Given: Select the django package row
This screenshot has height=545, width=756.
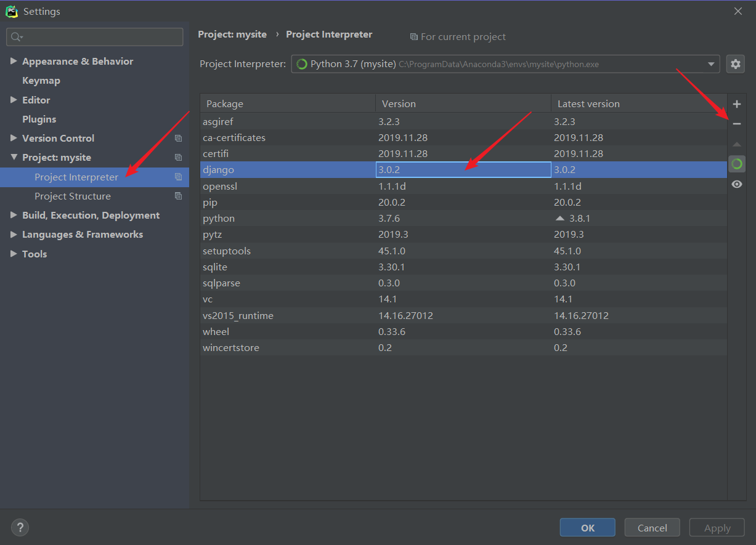Looking at the screenshot, I should point(463,169).
